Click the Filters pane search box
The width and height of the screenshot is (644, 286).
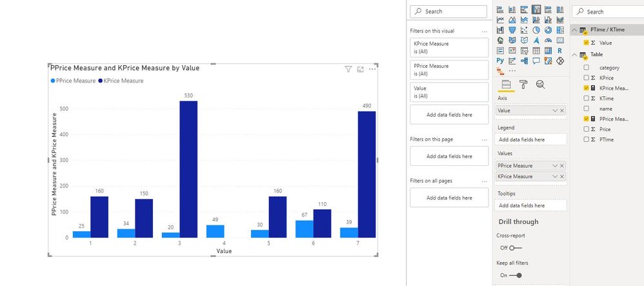click(x=448, y=12)
